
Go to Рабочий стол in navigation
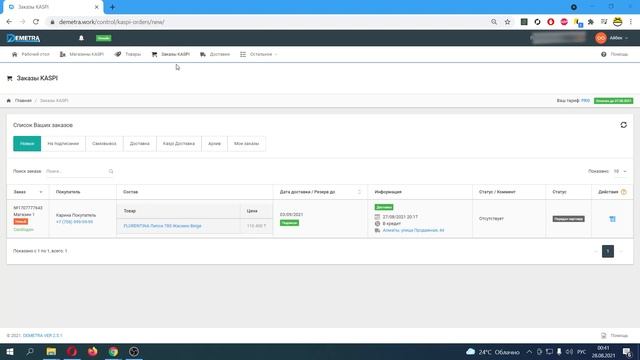tap(31, 54)
